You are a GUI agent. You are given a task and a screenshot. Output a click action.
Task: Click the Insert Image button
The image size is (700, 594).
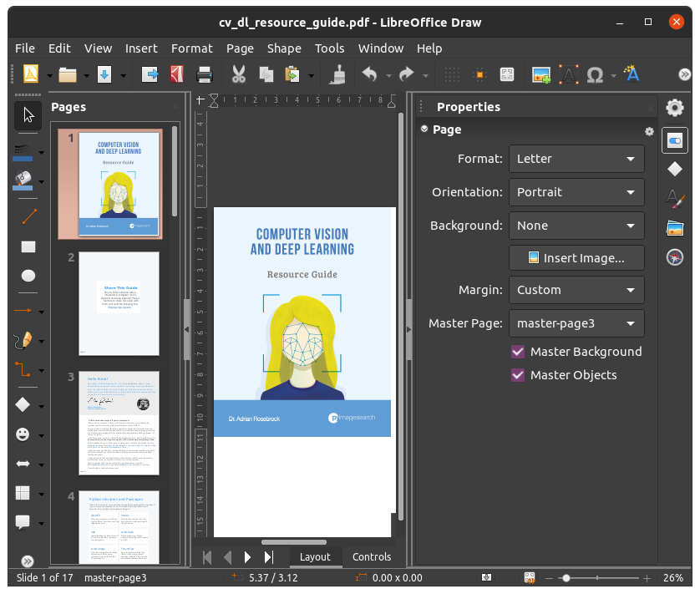(576, 258)
